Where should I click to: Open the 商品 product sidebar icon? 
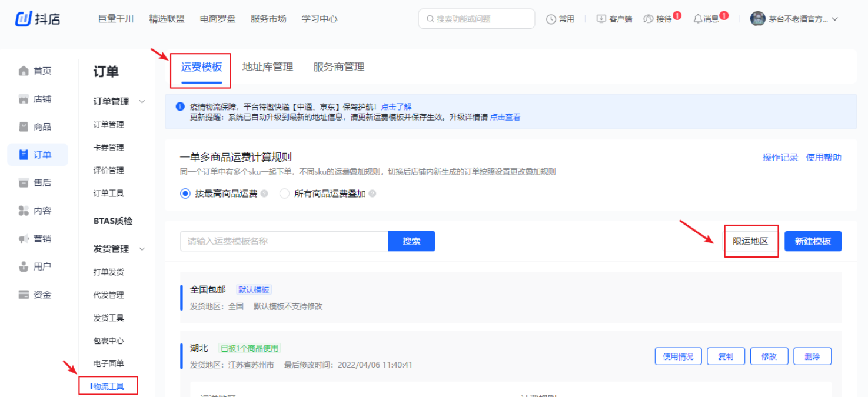click(x=24, y=127)
